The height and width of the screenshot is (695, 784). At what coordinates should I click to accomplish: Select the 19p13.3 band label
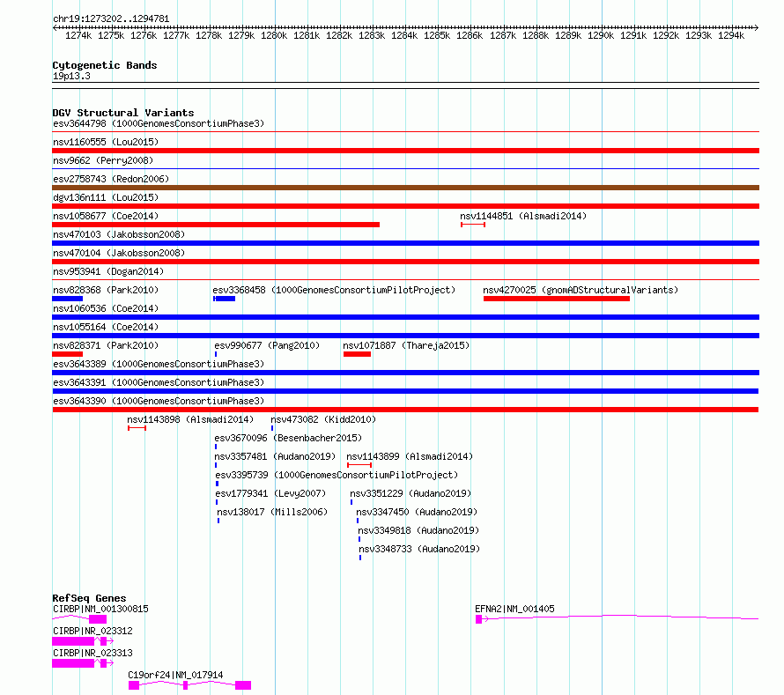(x=71, y=77)
